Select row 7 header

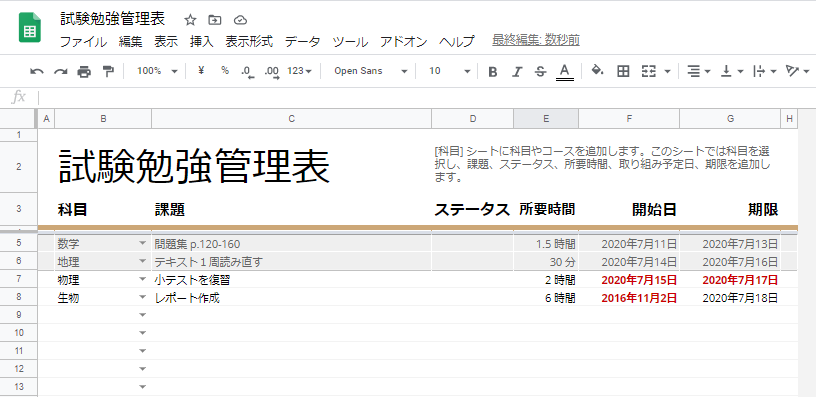point(19,280)
